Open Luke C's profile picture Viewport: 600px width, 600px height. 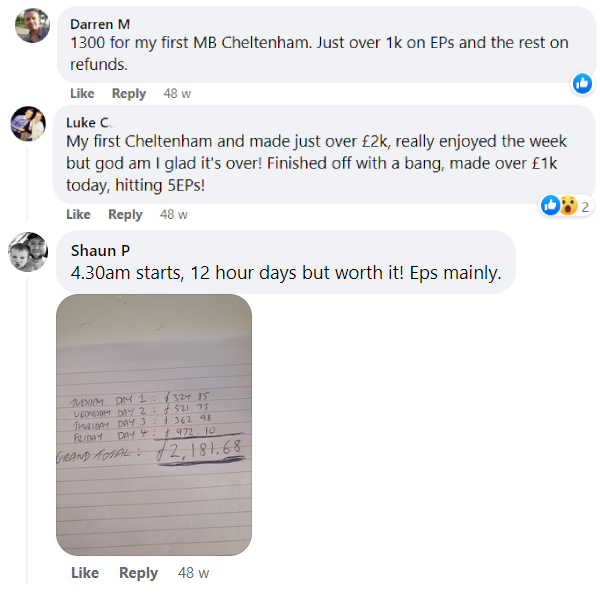click(28, 124)
